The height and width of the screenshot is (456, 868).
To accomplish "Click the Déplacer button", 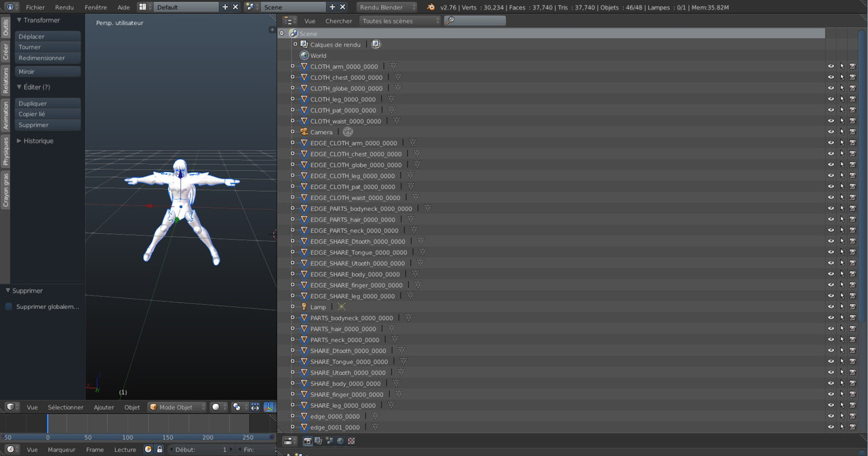I will 48,37.
